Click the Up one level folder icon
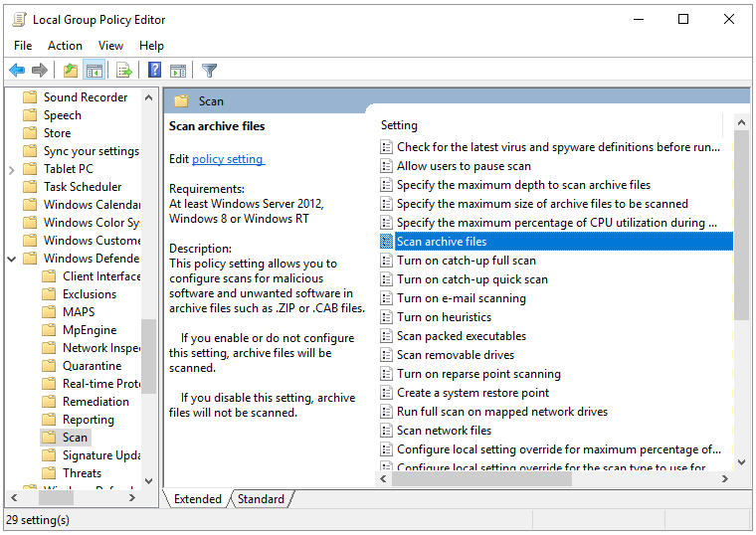Viewport: 756px width, 535px height. (x=71, y=71)
